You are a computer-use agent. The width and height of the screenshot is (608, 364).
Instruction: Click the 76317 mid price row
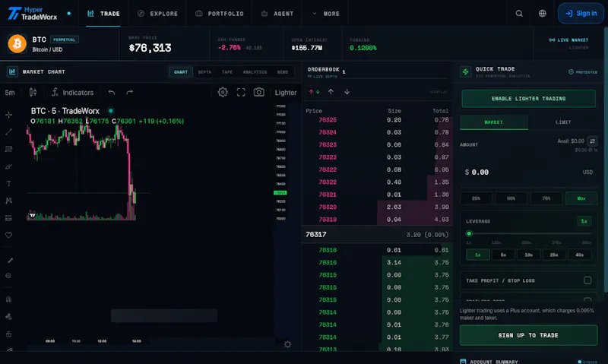tap(377, 235)
